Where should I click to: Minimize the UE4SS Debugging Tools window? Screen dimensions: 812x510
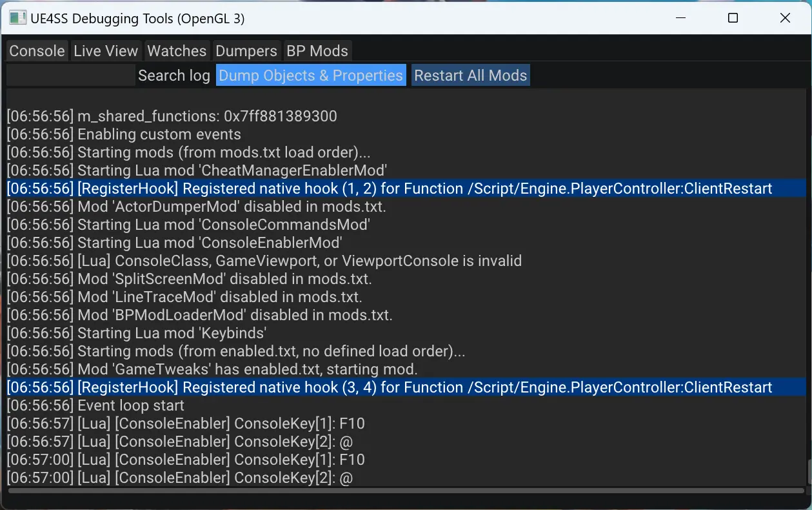(680, 18)
